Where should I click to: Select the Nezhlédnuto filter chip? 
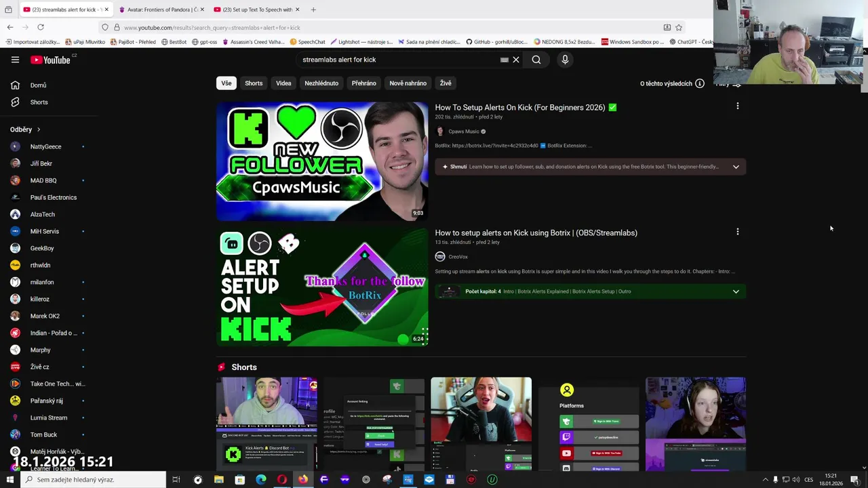coord(321,83)
